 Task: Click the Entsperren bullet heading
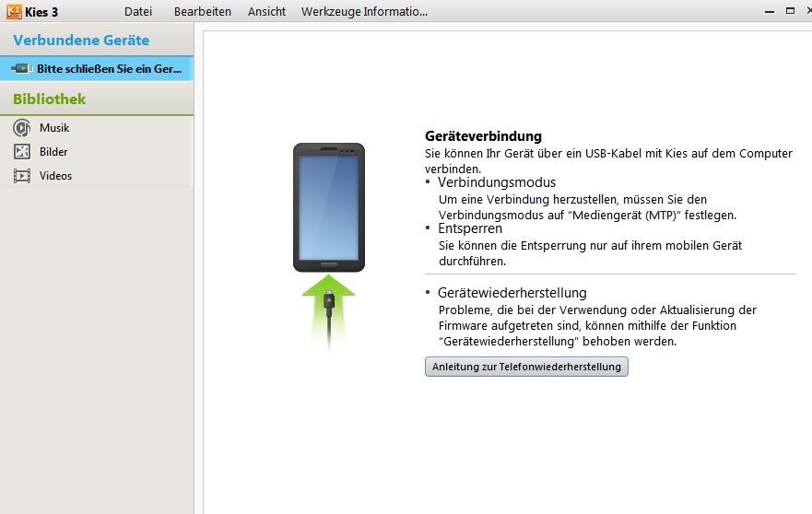point(470,228)
